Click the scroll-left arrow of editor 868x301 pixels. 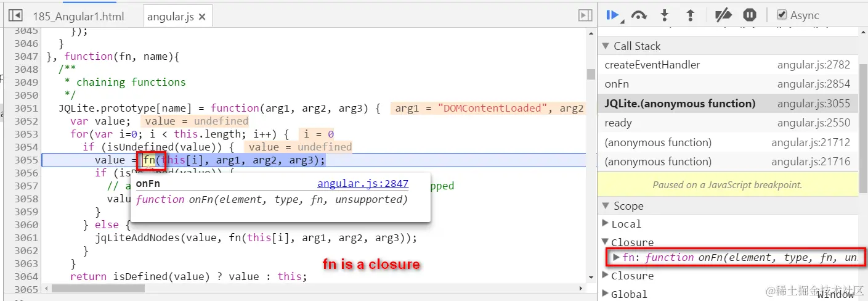tap(45, 288)
